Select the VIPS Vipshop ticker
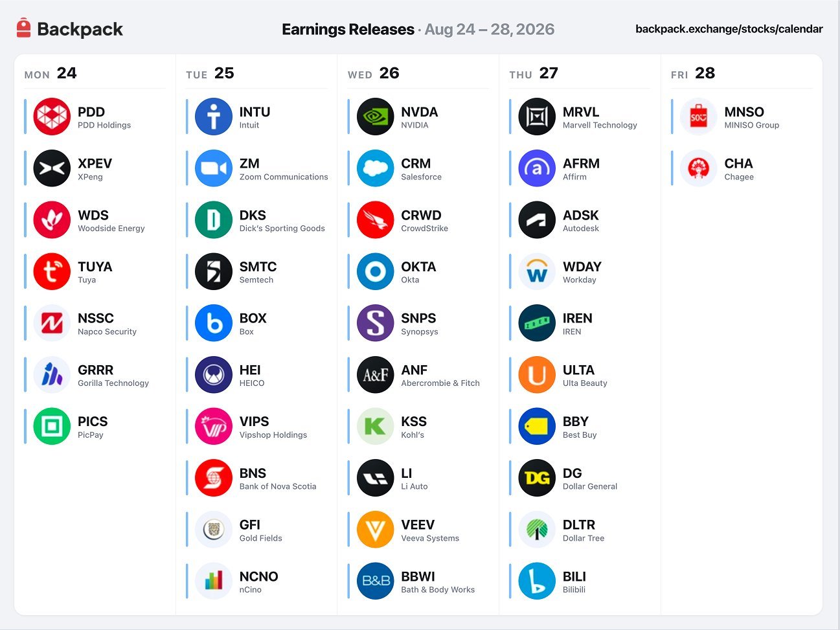The width and height of the screenshot is (840, 630). pyautogui.click(x=255, y=422)
